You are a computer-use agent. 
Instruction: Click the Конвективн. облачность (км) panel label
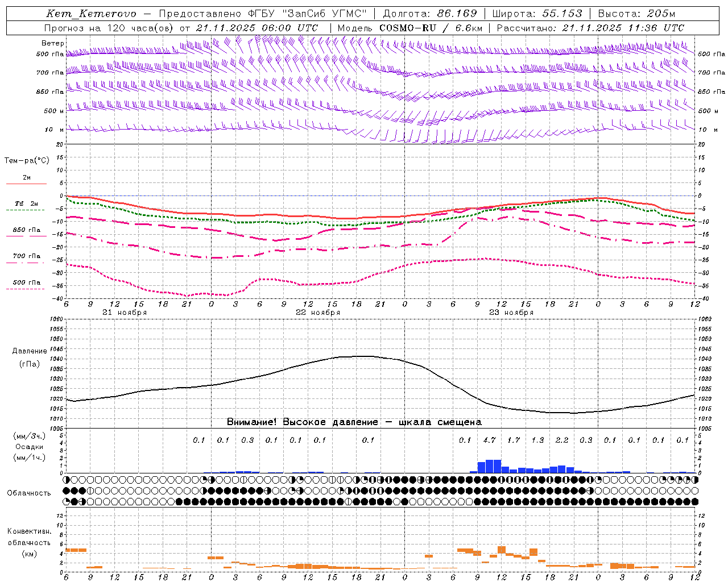(30, 542)
